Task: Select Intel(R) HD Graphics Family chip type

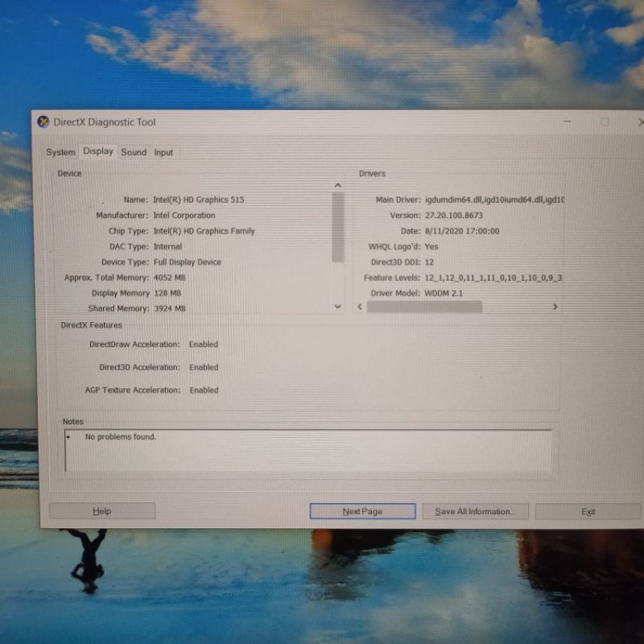Action: coord(204,231)
